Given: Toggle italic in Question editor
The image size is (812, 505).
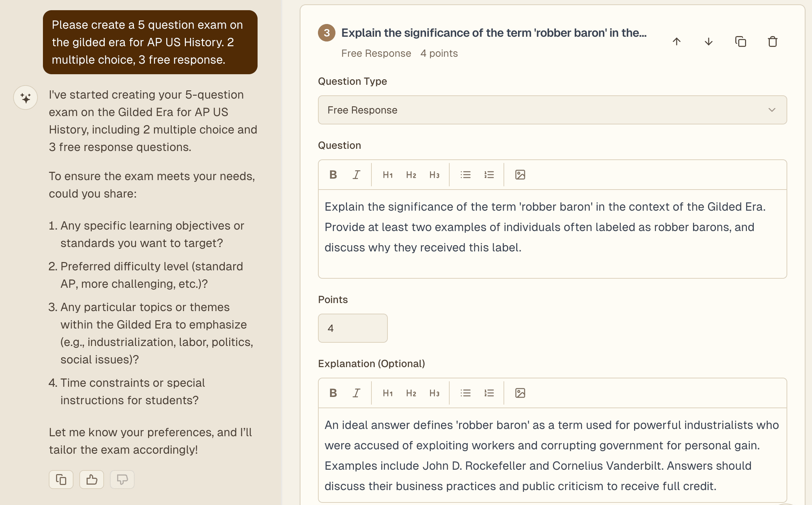Looking at the screenshot, I should [357, 175].
